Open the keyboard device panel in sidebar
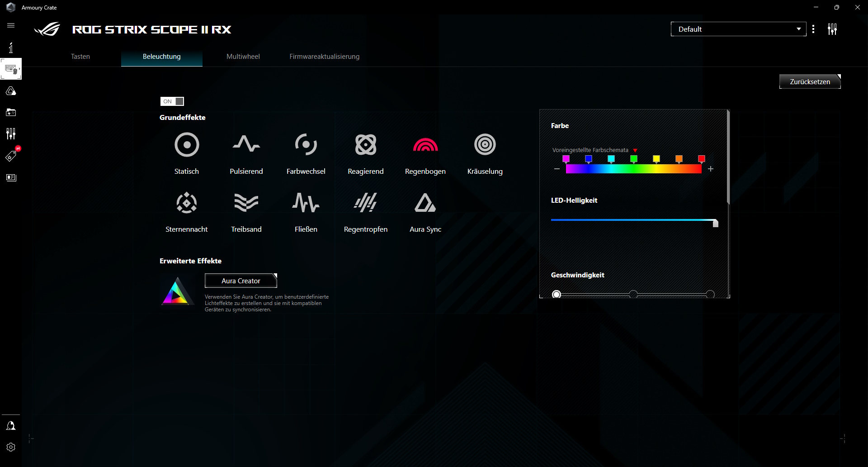Image resolution: width=868 pixels, height=467 pixels. [11, 69]
